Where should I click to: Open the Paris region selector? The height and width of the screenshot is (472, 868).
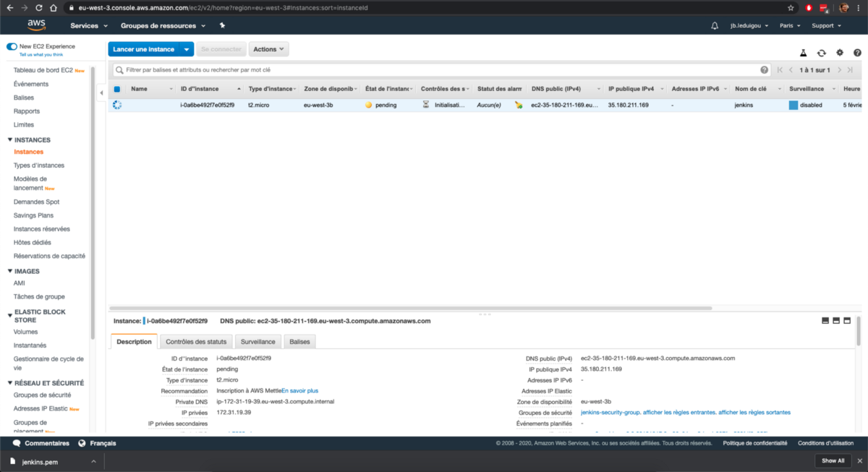click(x=790, y=25)
